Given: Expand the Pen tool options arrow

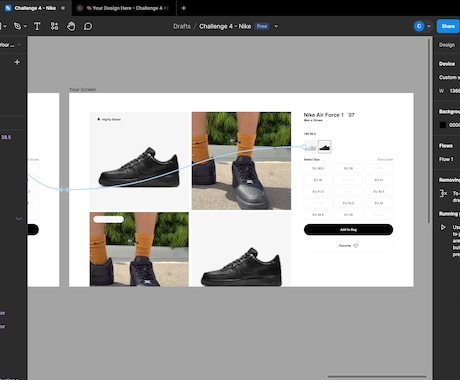Looking at the screenshot, I should tap(25, 27).
